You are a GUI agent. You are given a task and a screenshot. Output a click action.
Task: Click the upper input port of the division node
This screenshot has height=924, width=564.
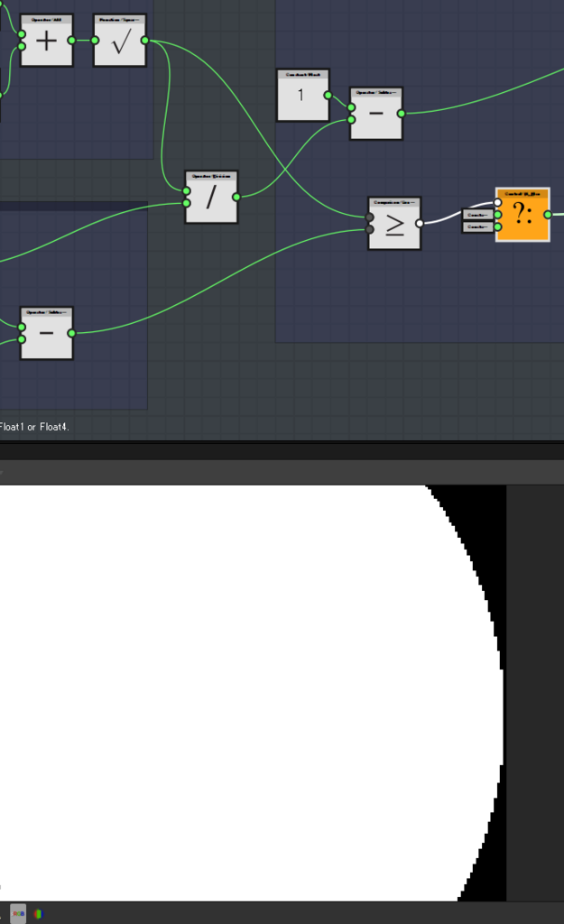coord(187,191)
